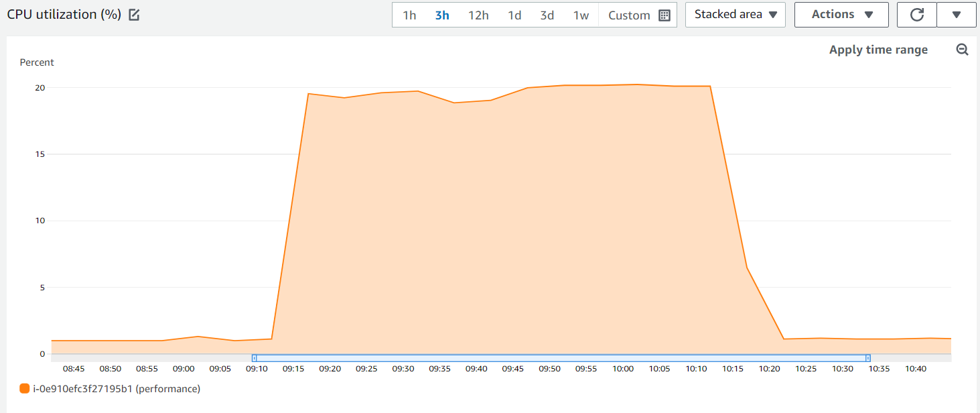Open the Stacked area dropdown

point(735,14)
